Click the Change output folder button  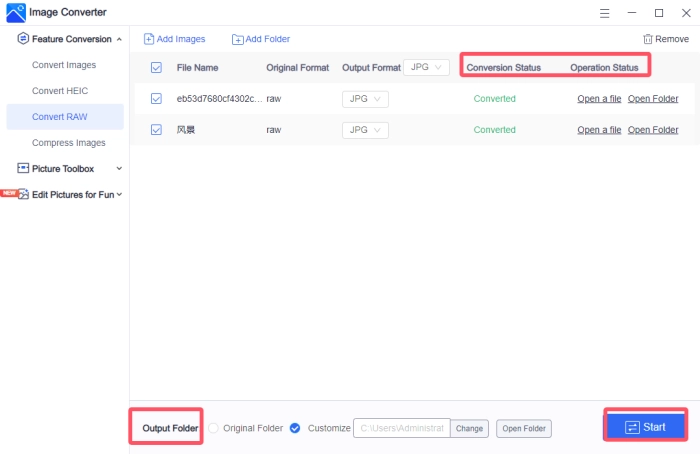pyautogui.click(x=469, y=428)
